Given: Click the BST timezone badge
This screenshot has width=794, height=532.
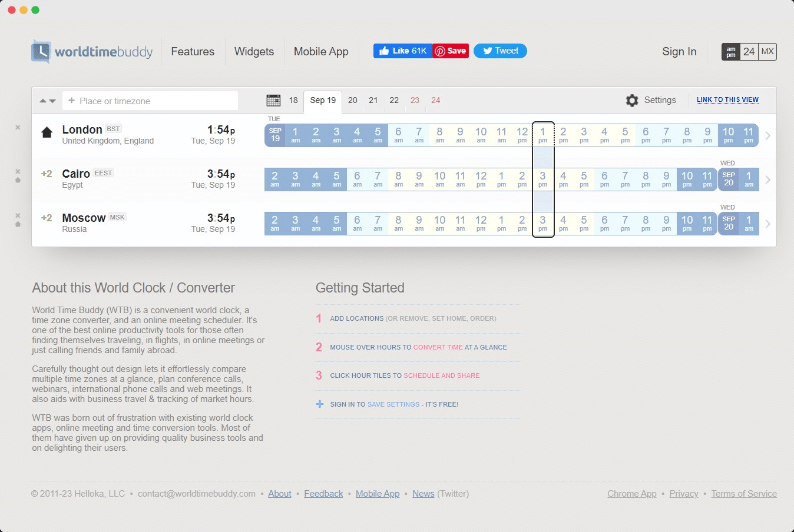Looking at the screenshot, I should (x=113, y=129).
